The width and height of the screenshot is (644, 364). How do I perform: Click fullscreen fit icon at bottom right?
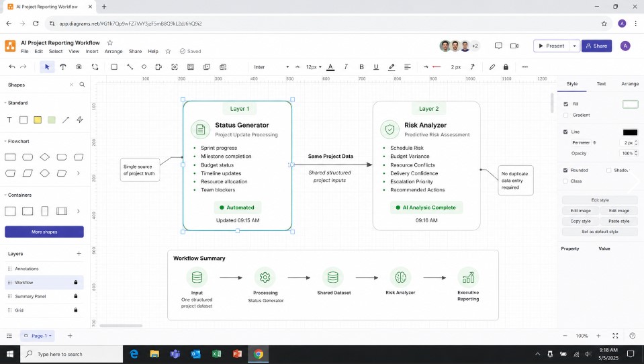pyautogui.click(x=615, y=336)
